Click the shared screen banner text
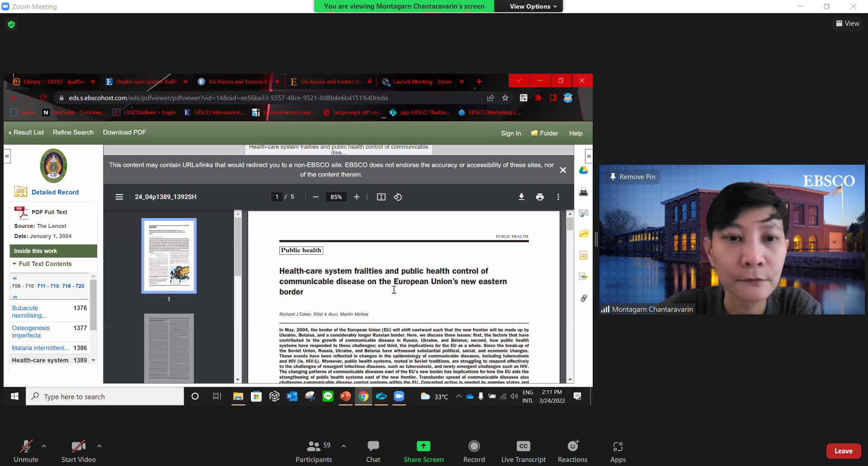Viewport: 868px width, 466px height. click(x=404, y=6)
